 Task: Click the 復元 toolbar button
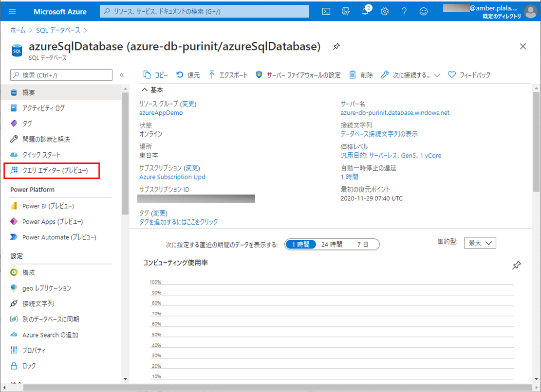tap(188, 75)
